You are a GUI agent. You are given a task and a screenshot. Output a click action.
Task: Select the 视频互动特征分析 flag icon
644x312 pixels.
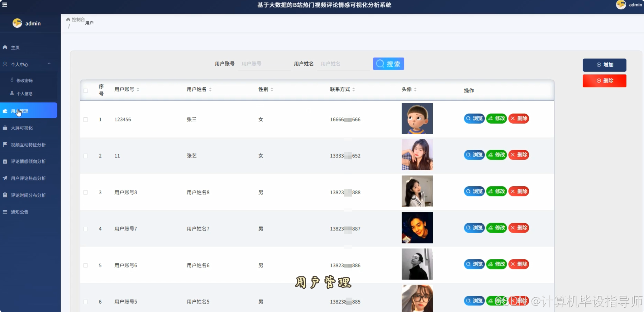pos(4,144)
